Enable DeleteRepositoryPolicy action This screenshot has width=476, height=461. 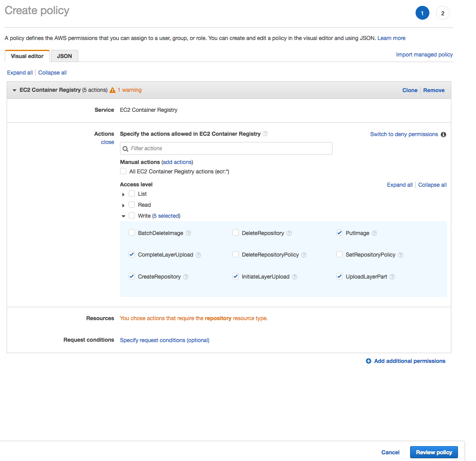coord(236,254)
